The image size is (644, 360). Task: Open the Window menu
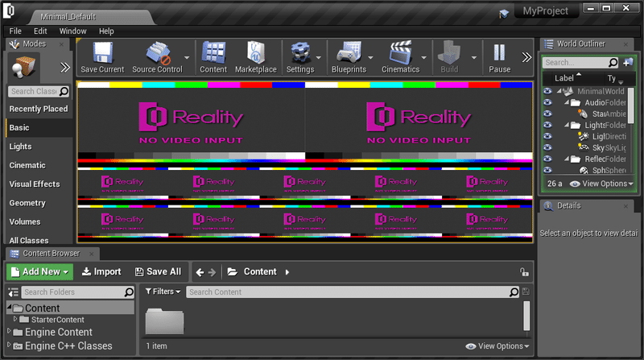(x=72, y=31)
